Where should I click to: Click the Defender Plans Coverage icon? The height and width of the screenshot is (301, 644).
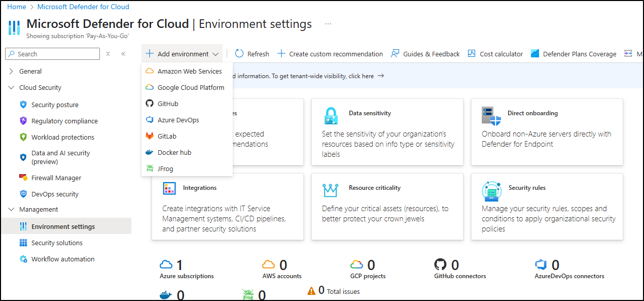pyautogui.click(x=534, y=54)
